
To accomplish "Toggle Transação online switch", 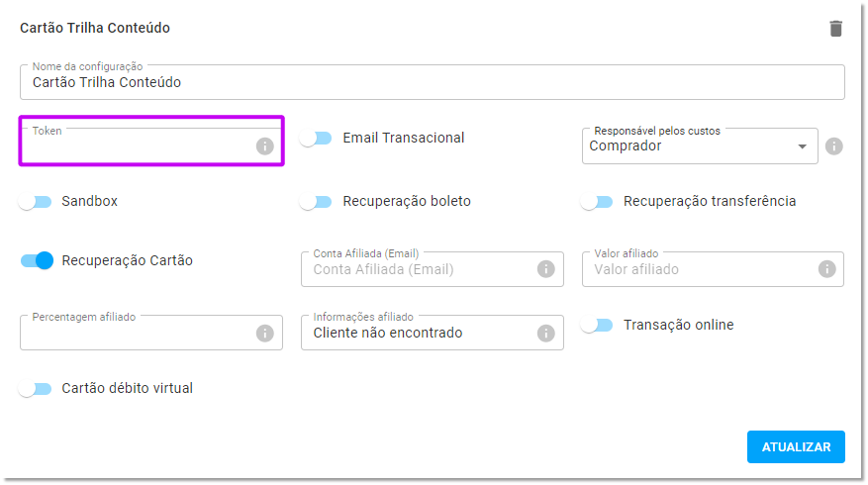I will tap(597, 325).
